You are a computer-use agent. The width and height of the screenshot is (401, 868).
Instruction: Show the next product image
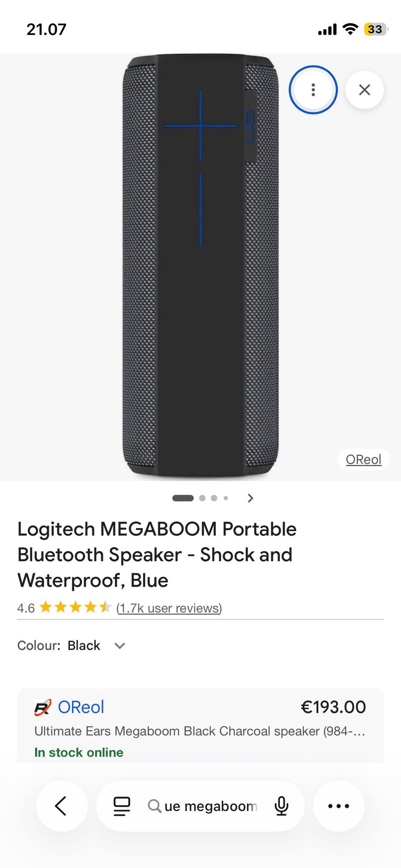click(250, 498)
